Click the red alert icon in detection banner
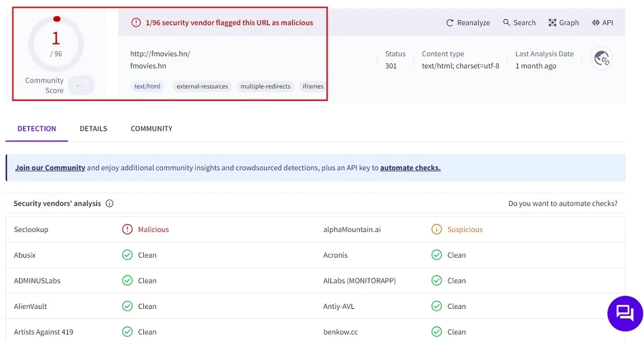644x342 pixels. pyautogui.click(x=136, y=22)
